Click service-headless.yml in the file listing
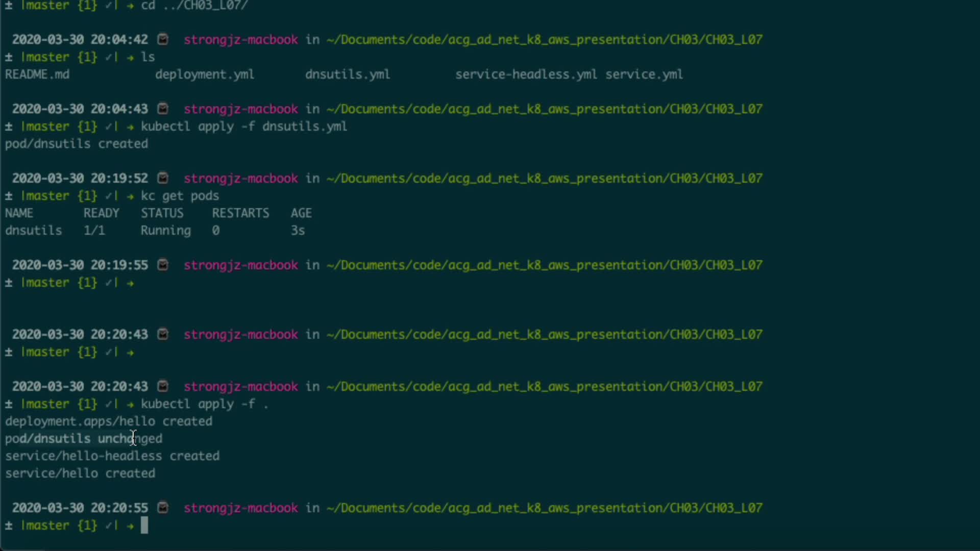The width and height of the screenshot is (980, 551). [526, 74]
